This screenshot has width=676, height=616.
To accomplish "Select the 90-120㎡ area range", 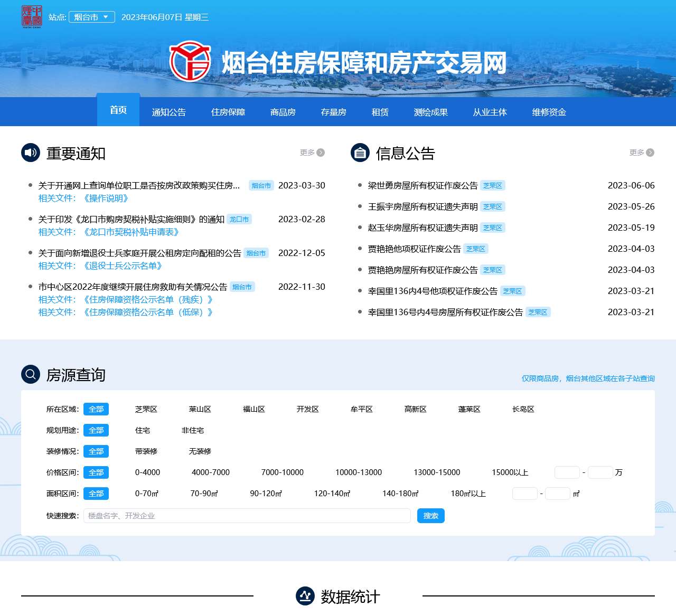I will [266, 494].
